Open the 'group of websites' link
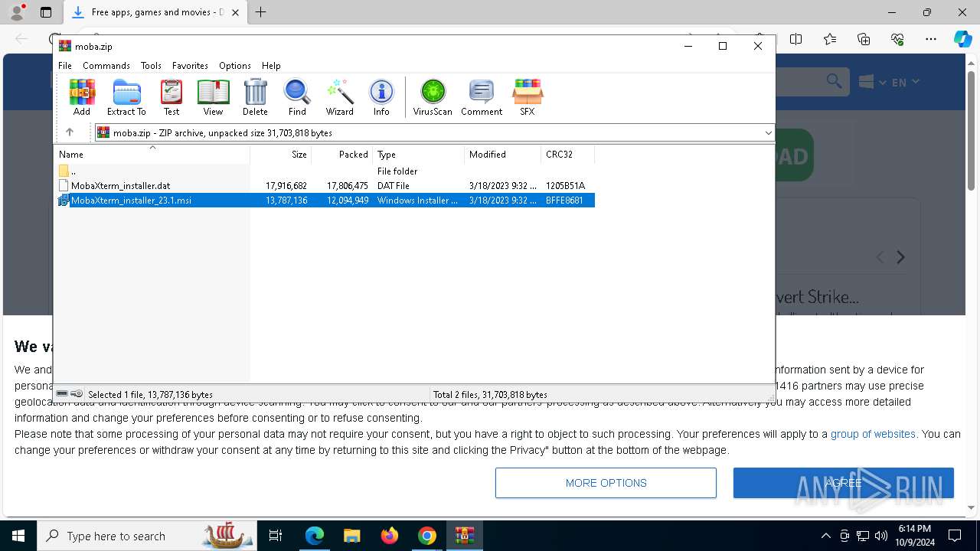 coord(873,434)
